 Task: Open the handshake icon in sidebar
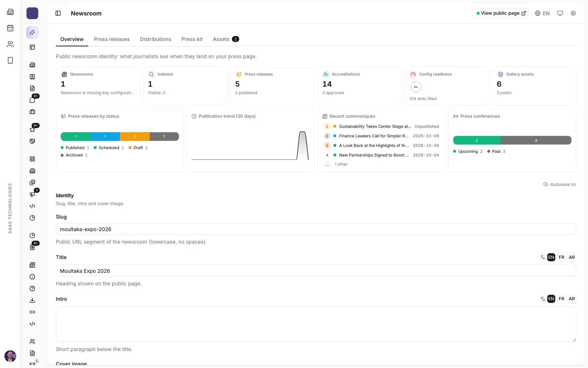(x=32, y=141)
